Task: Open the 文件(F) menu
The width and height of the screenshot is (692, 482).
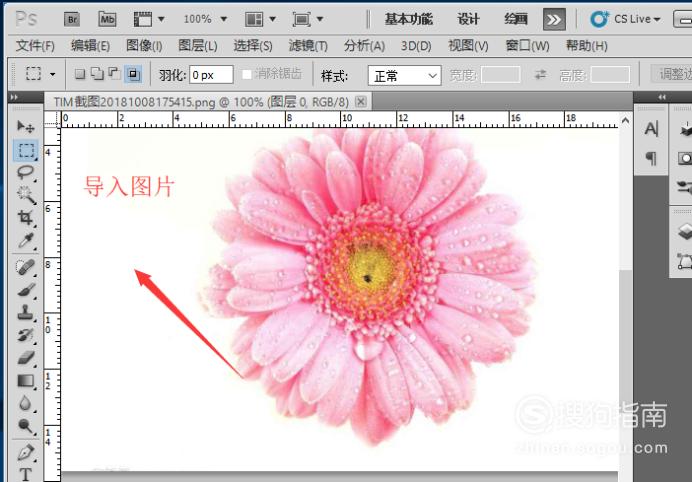Action: 35,46
